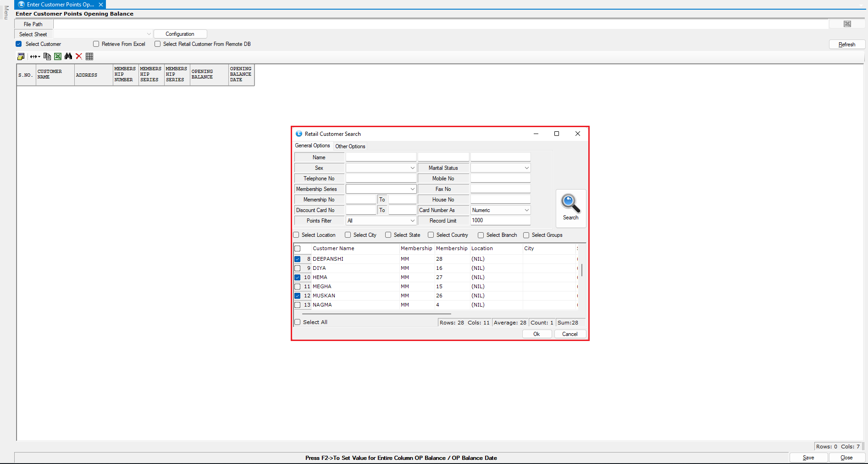Viewport: 868px width, 464px height.
Task: Click the magnifying glass Search icon
Action: tap(570, 204)
